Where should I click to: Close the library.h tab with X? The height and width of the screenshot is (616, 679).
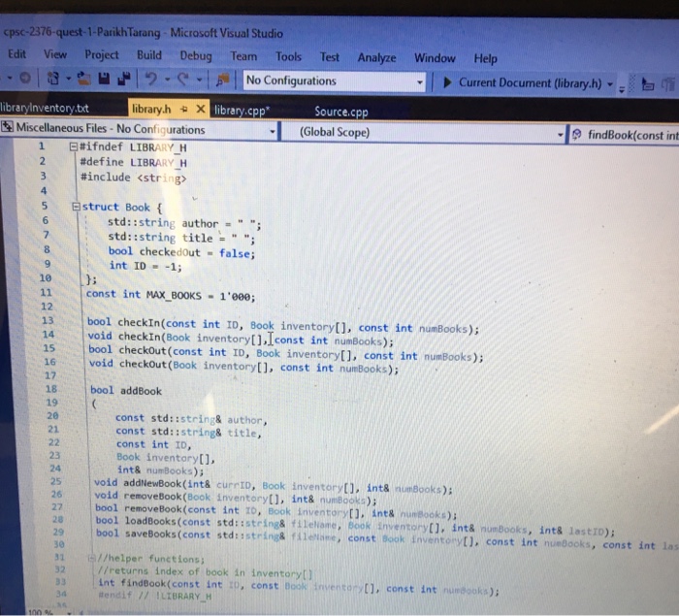(x=200, y=110)
